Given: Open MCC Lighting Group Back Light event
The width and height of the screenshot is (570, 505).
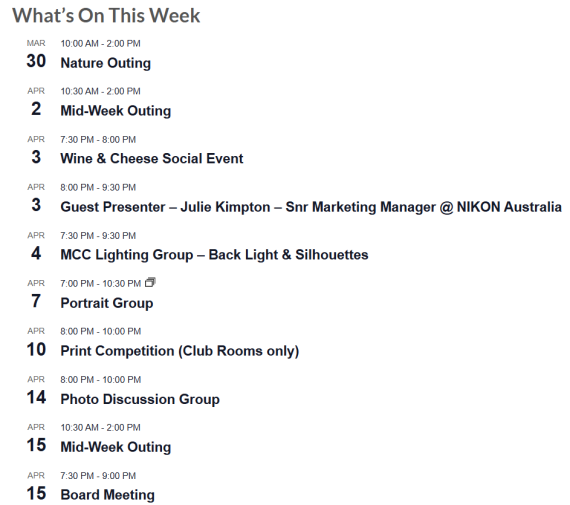Looking at the screenshot, I should pos(214,254).
